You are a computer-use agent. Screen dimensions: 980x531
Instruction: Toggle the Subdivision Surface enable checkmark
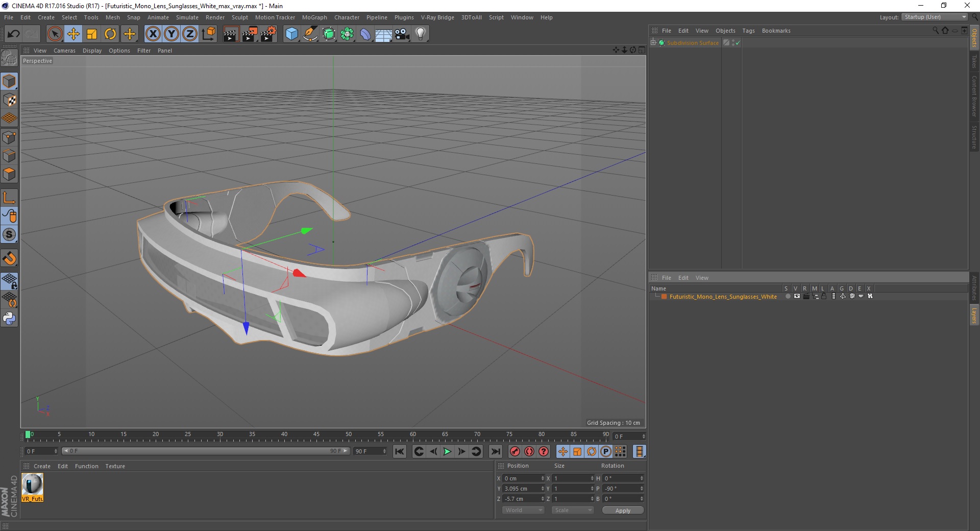[x=738, y=43]
